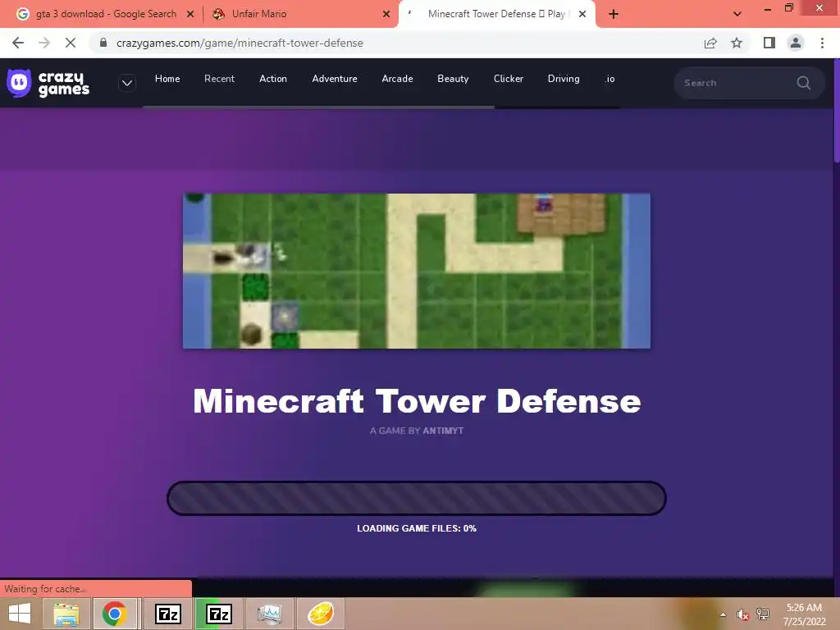Close the gta 3 download tab
Screen dimensions: 840x630
pyautogui.click(x=190, y=14)
